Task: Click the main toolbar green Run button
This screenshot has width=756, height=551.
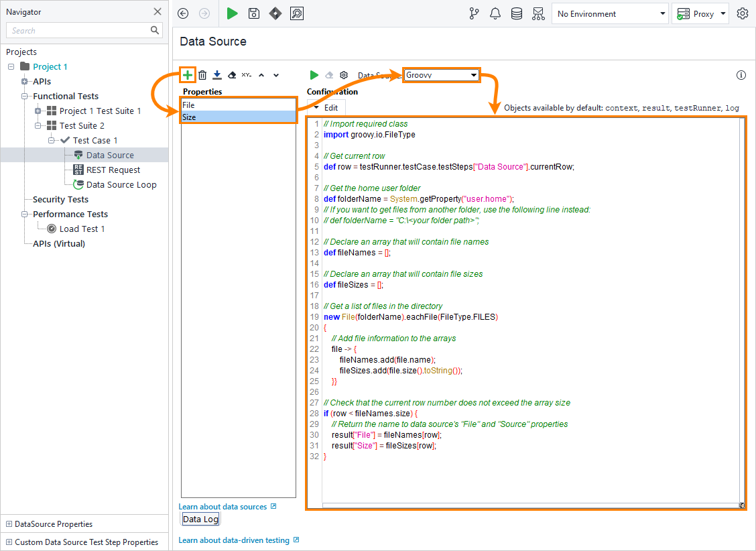Action: click(232, 13)
